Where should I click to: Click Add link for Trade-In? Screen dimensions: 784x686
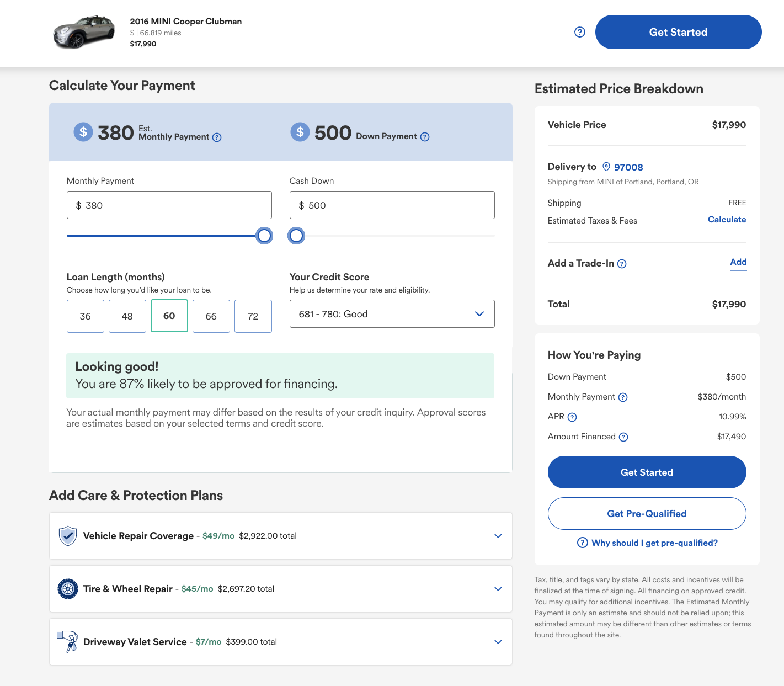tap(738, 262)
